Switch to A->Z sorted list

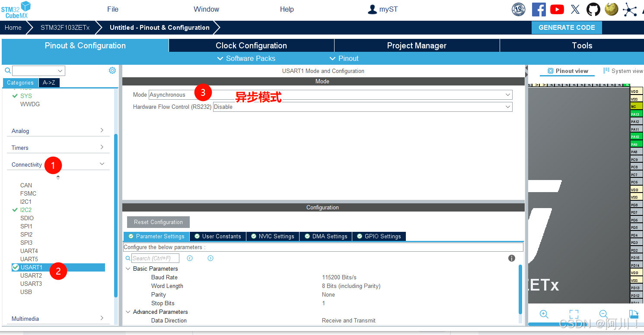[49, 82]
